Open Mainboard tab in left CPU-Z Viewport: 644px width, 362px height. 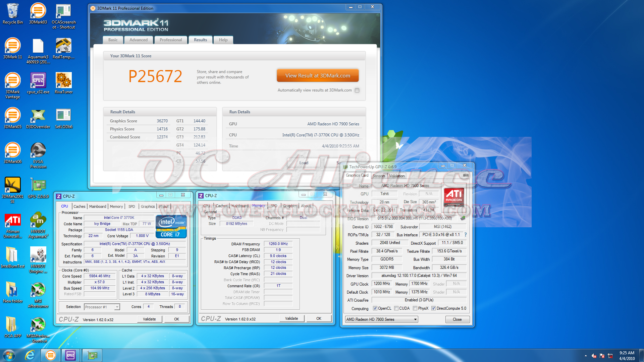click(x=98, y=206)
